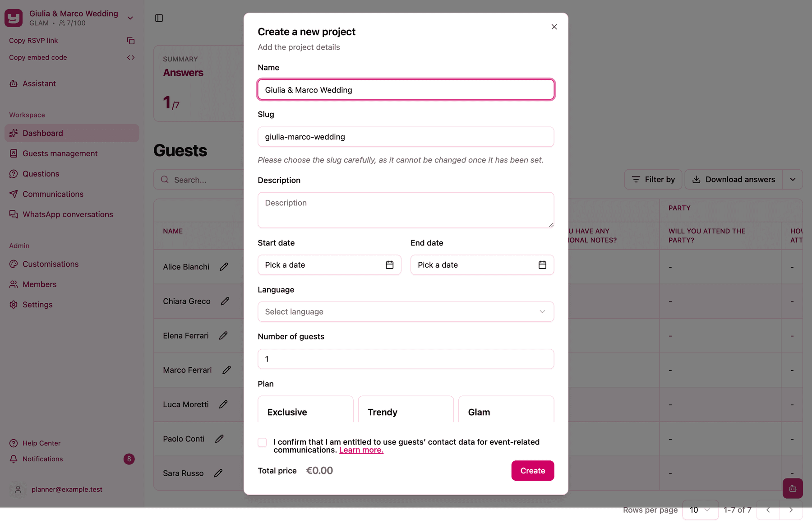Click the Copy embed code brackets icon
The image size is (812, 529).
click(x=131, y=57)
